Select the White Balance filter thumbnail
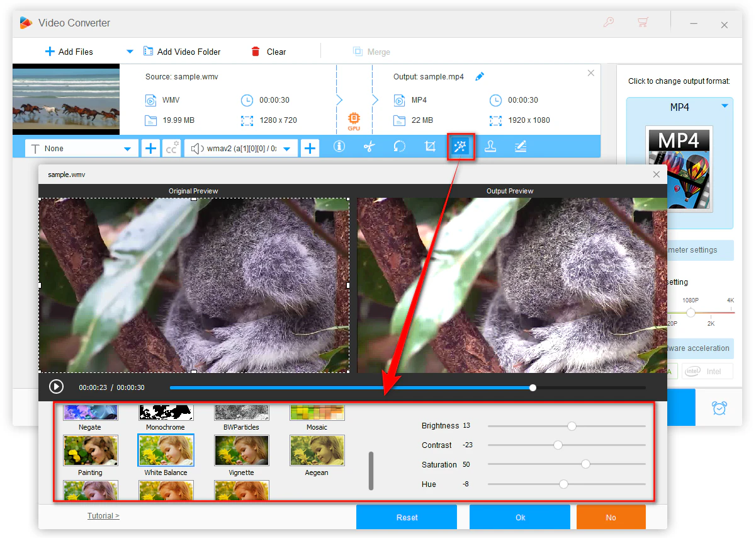The height and width of the screenshot is (538, 756). pos(166,450)
